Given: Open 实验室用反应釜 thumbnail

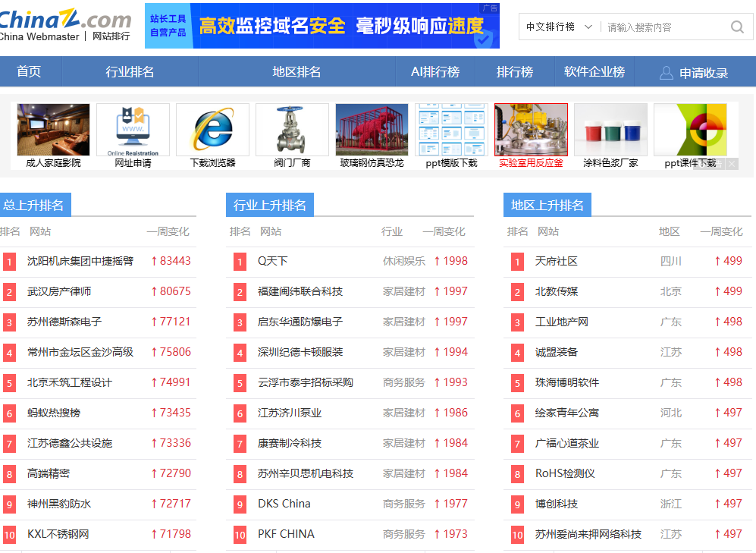Looking at the screenshot, I should 531,130.
